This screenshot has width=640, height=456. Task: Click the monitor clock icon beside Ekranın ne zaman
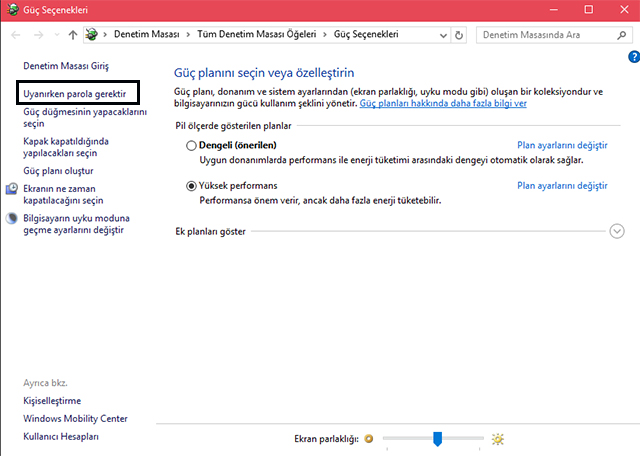(x=12, y=189)
